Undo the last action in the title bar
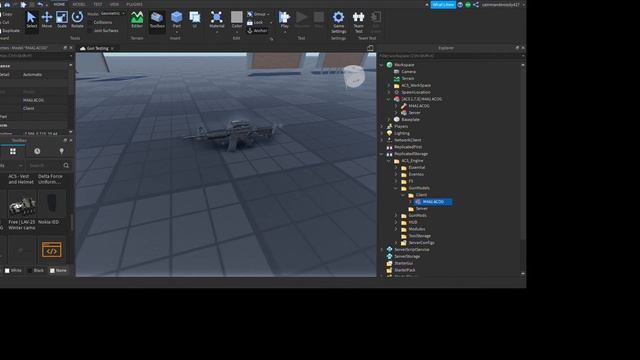 point(40,4)
